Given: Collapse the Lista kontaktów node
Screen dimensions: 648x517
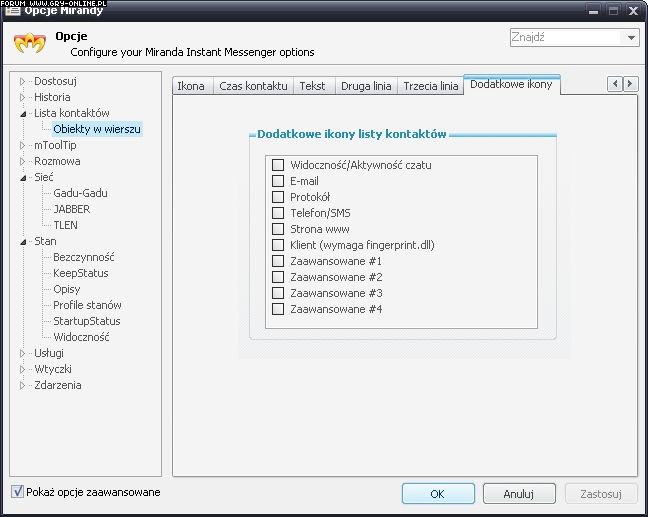Looking at the screenshot, I should 23,114.
